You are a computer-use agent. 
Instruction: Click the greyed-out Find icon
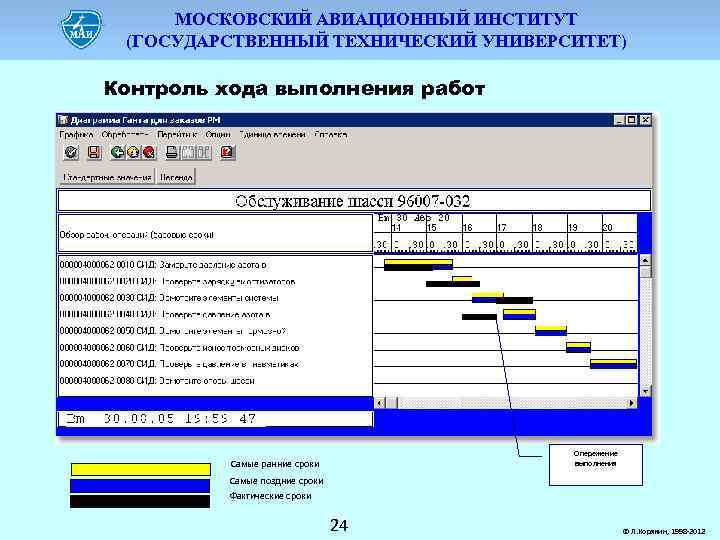click(x=188, y=152)
